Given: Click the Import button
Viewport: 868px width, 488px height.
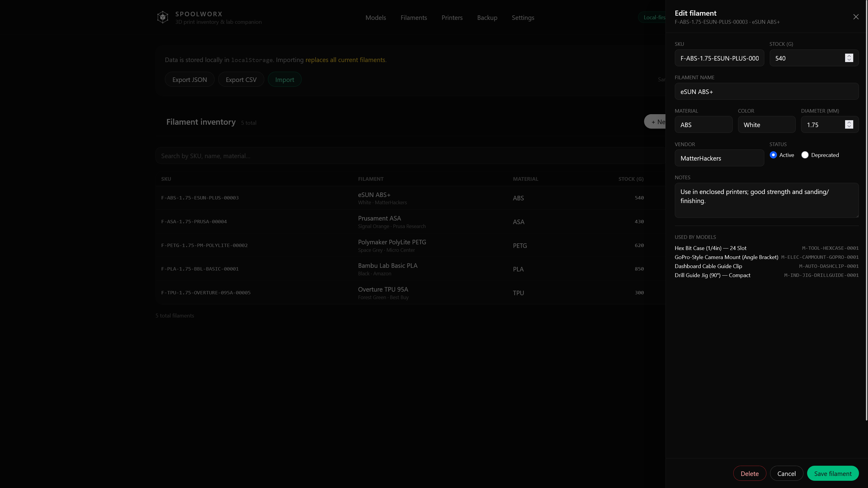Looking at the screenshot, I should [285, 79].
